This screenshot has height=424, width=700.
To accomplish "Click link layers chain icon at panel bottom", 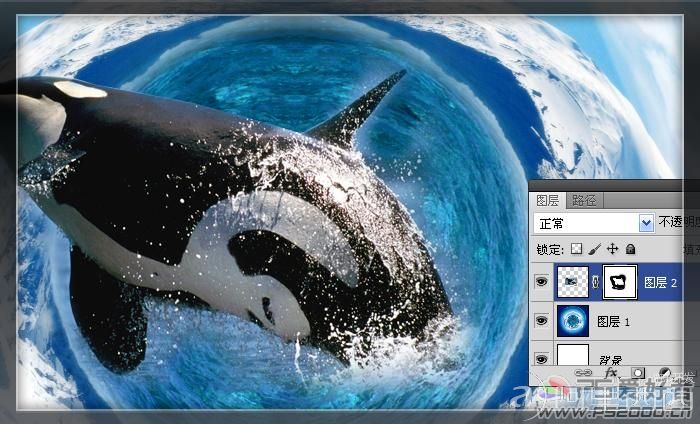I will coord(583,373).
